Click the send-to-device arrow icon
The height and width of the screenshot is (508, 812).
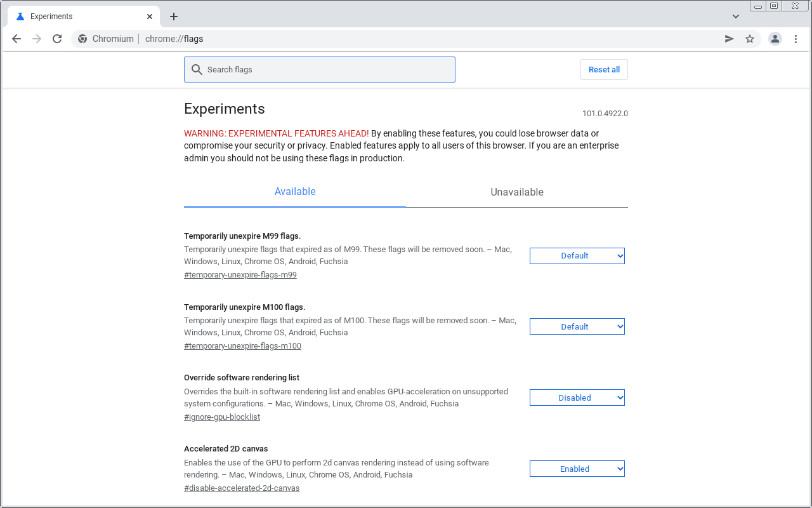click(x=730, y=39)
